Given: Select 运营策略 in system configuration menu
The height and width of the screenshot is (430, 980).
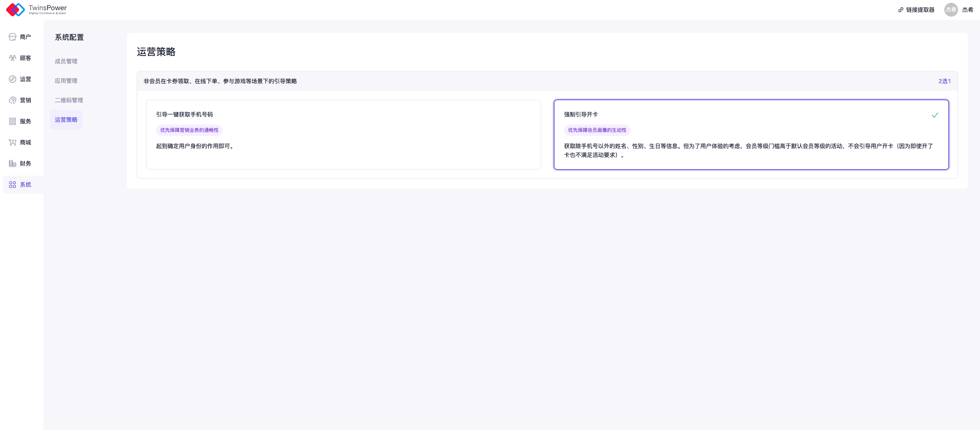Looking at the screenshot, I should tap(66, 120).
